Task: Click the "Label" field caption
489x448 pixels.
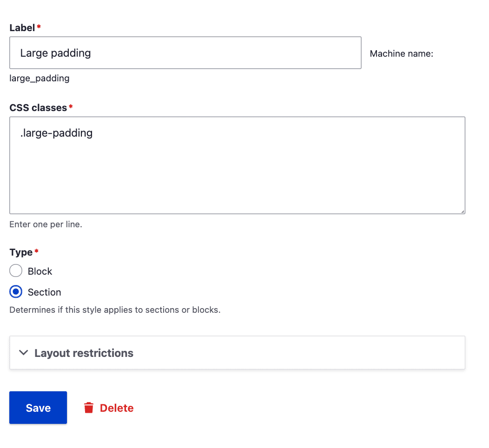Action: click(22, 28)
